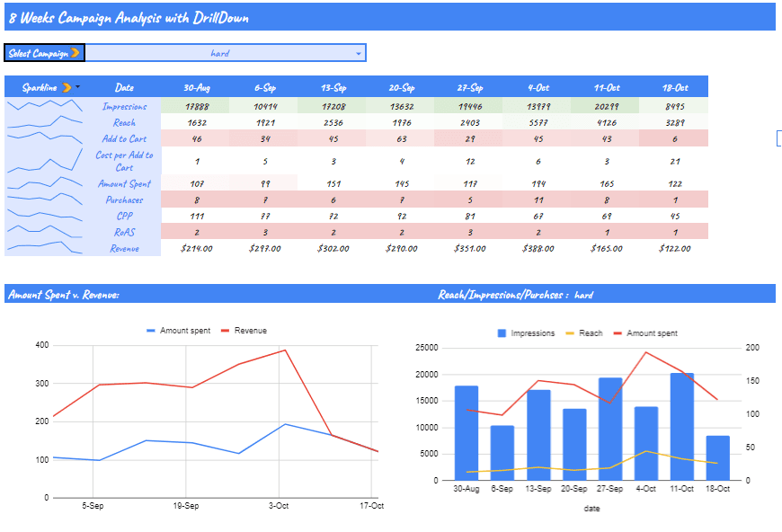Select the $122.00 revenue cell
782x532 pixels.
click(x=675, y=248)
